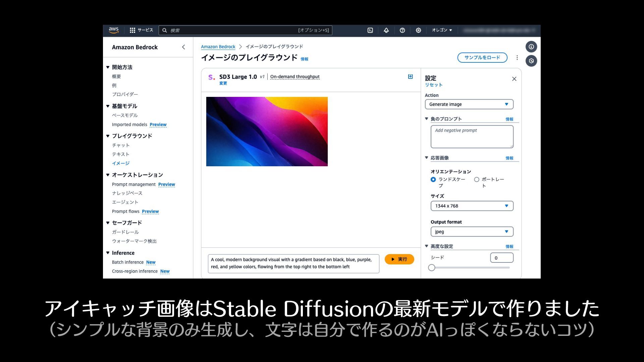Screen dimensions: 644x362
Task: Select the ランドスケープ orientation radio
Action: 433,180
